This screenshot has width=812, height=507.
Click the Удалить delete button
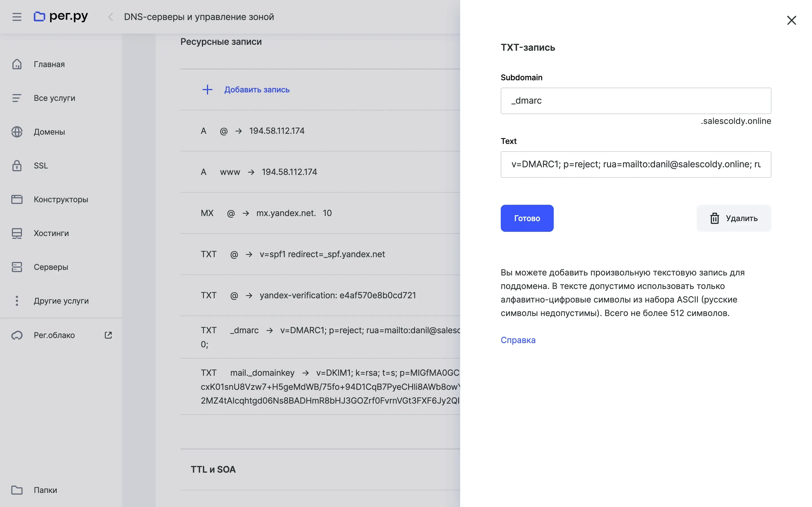[x=734, y=218]
